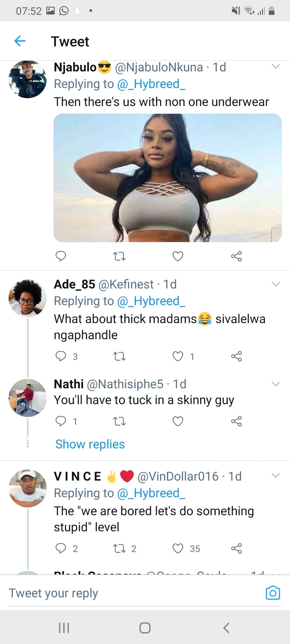
Task: Reply to Ade_85's tweet
Action: point(61,356)
